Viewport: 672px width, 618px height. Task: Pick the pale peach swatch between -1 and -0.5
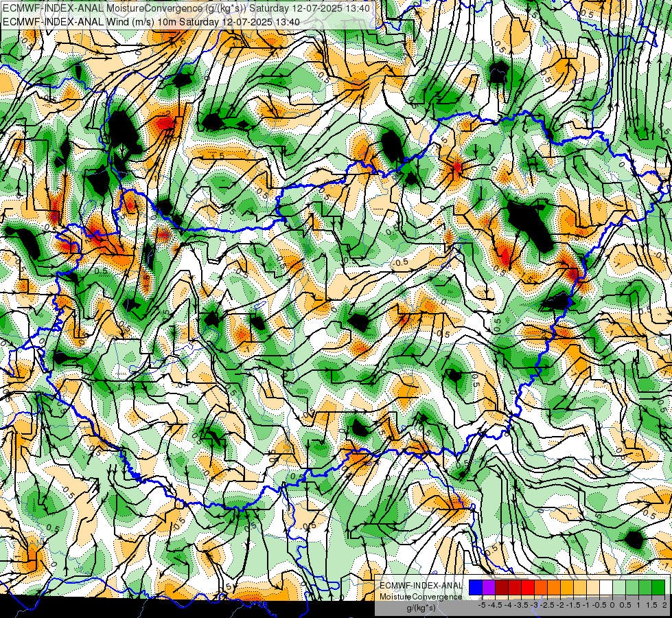593,588
